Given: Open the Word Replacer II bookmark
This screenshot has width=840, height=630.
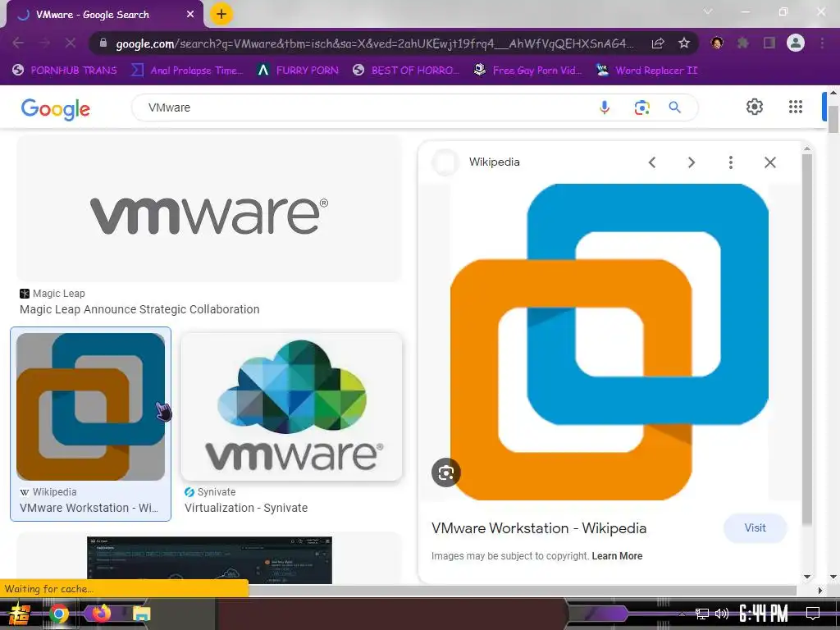Looking at the screenshot, I should pos(647,71).
